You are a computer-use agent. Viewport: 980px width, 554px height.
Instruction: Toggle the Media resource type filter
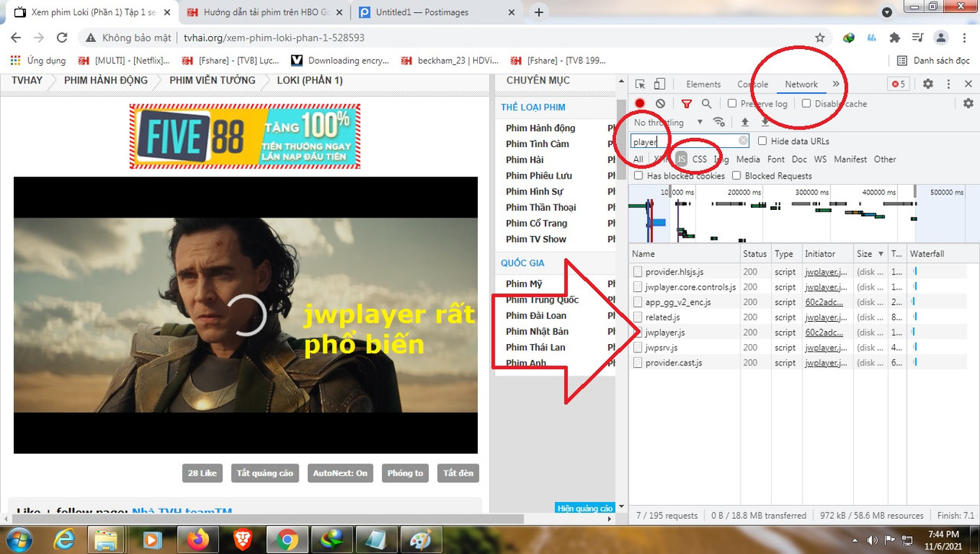click(x=748, y=159)
